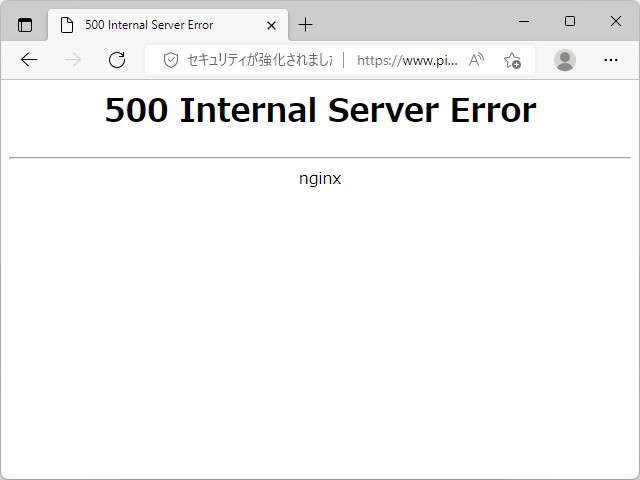Screen dimensions: 640x480
Task: Click the https://www.pi... URL field
Action: click(x=407, y=60)
